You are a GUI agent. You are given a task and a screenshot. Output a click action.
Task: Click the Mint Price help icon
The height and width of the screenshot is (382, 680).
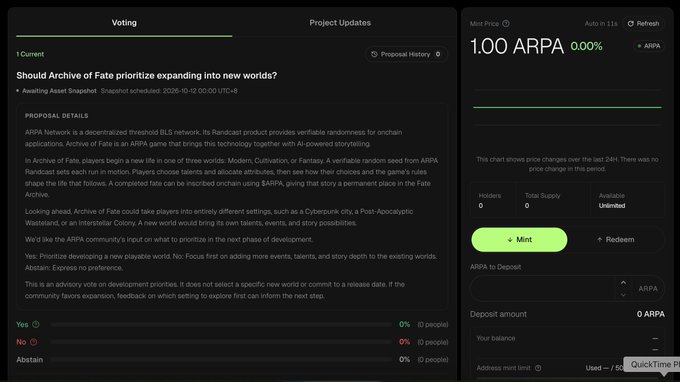click(506, 24)
